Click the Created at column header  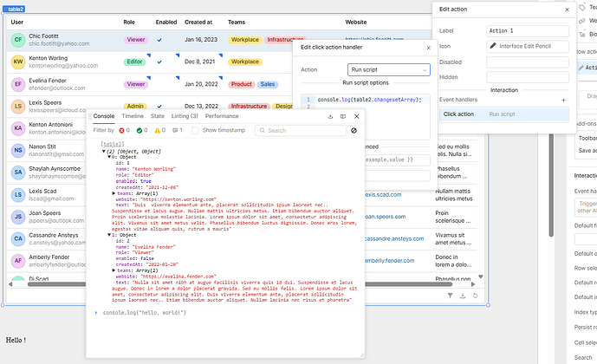(x=198, y=22)
